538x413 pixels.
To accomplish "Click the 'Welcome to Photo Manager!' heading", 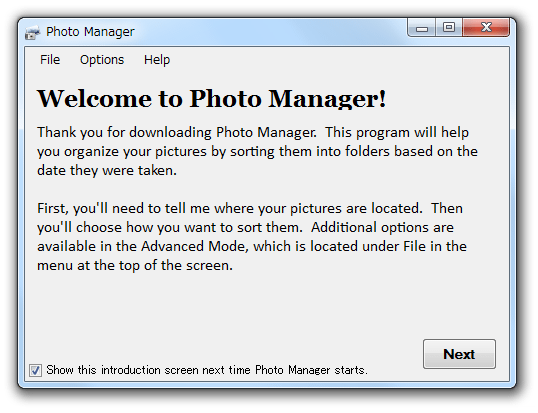I will (212, 99).
